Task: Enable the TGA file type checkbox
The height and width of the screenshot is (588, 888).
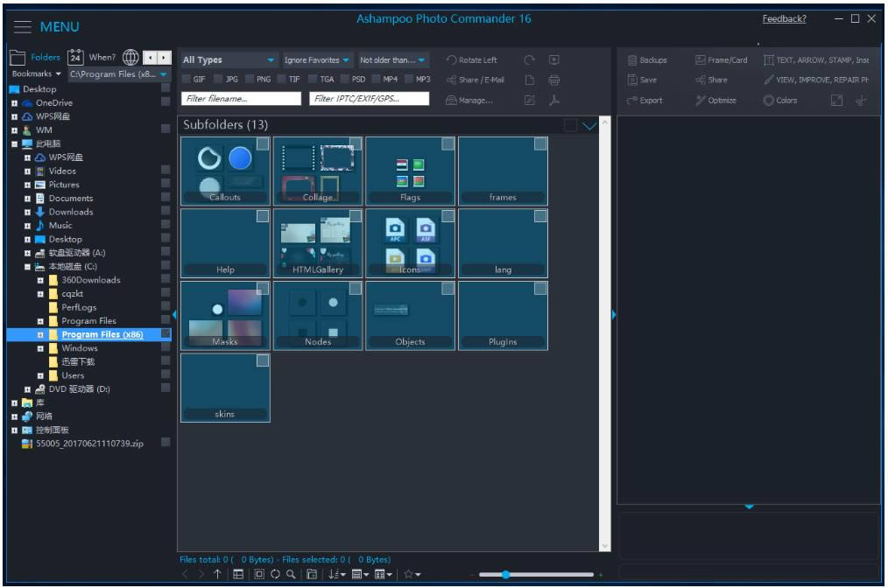Action: [x=313, y=79]
